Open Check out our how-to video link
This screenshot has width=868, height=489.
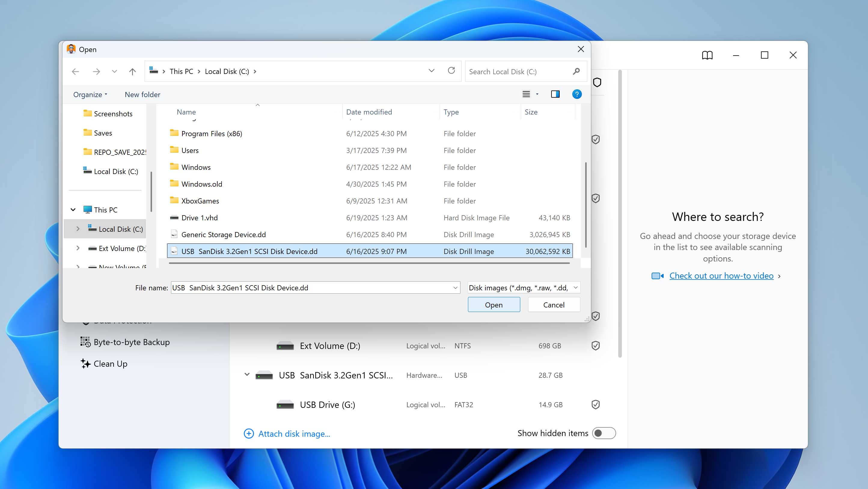pos(721,276)
